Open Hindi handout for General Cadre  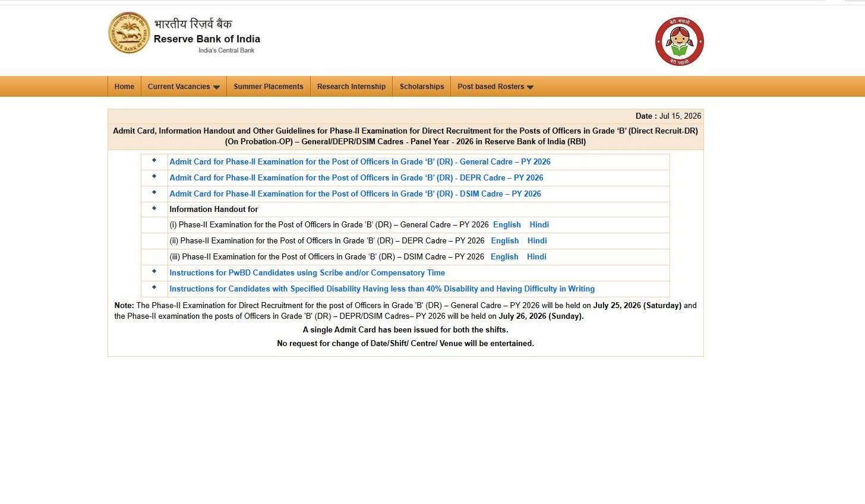tap(539, 225)
